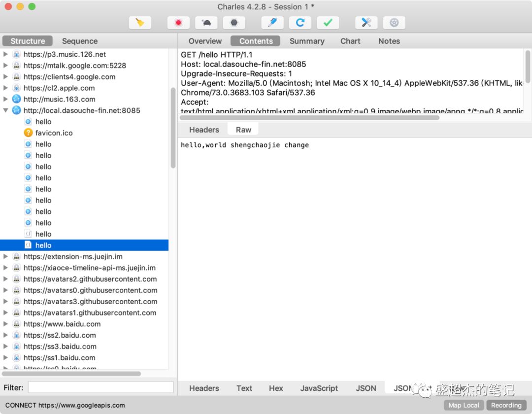Click horizontal scrollbar under request headers
Screen dimensions: 532x414
point(309,117)
